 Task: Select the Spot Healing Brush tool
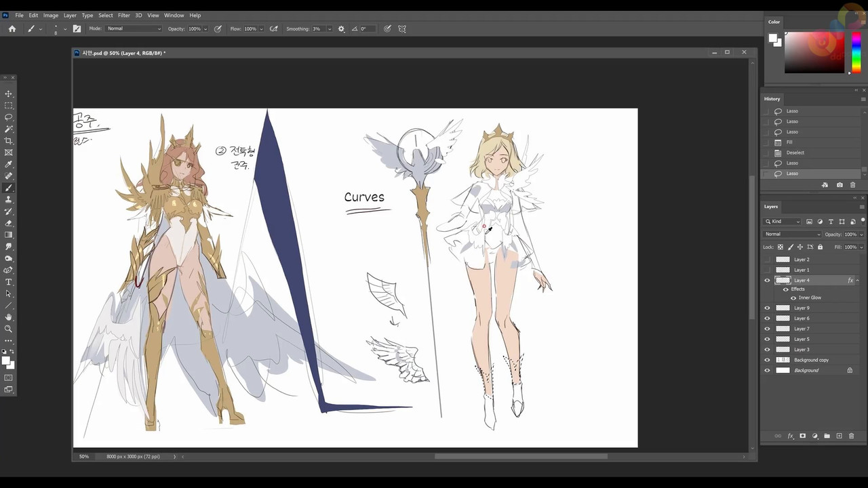pyautogui.click(x=9, y=176)
